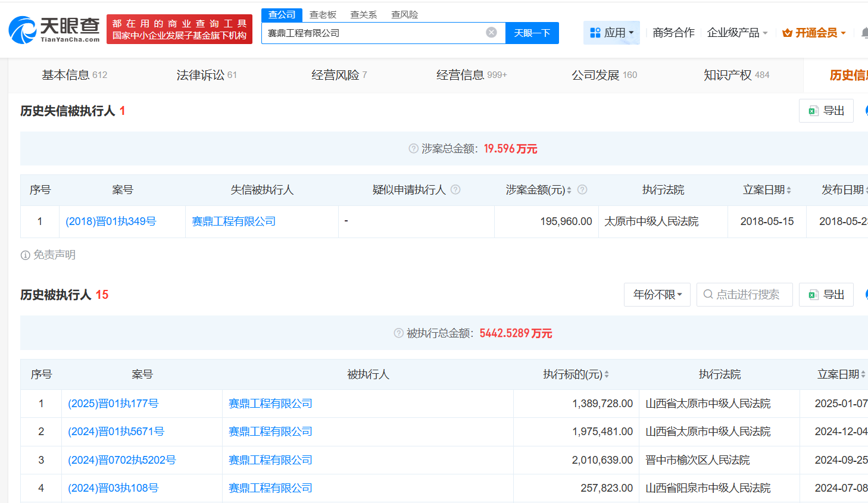This screenshot has width=868, height=503.
Task: Click the Tianyancha logo
Action: point(54,30)
